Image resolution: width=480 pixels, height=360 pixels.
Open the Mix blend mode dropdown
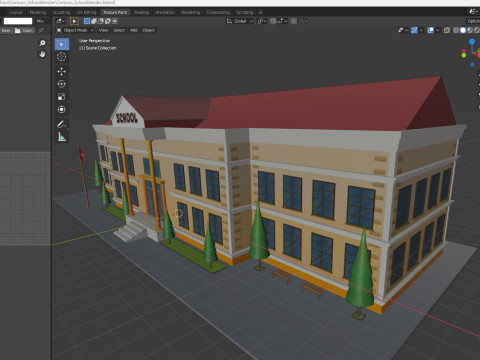coord(41,21)
